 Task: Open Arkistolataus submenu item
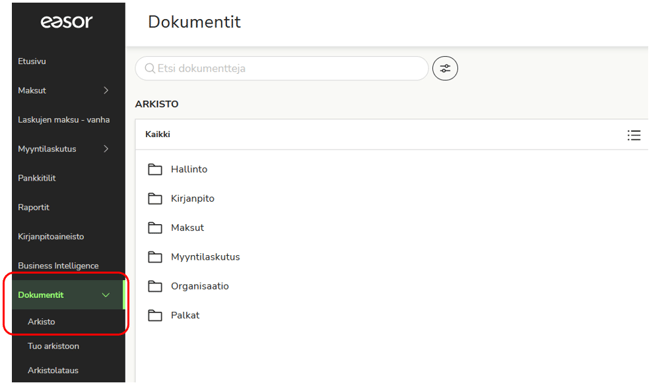[x=53, y=370]
